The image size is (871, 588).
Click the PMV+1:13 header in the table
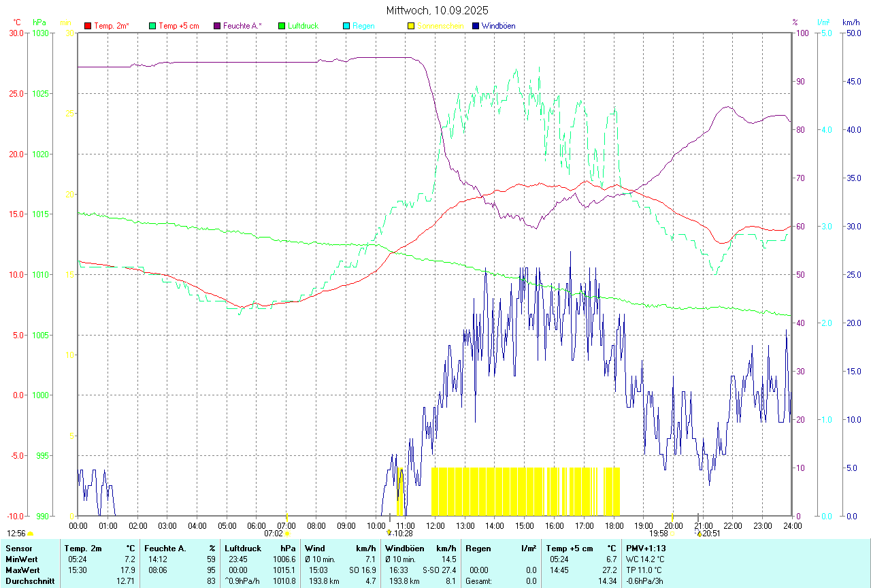point(646,548)
